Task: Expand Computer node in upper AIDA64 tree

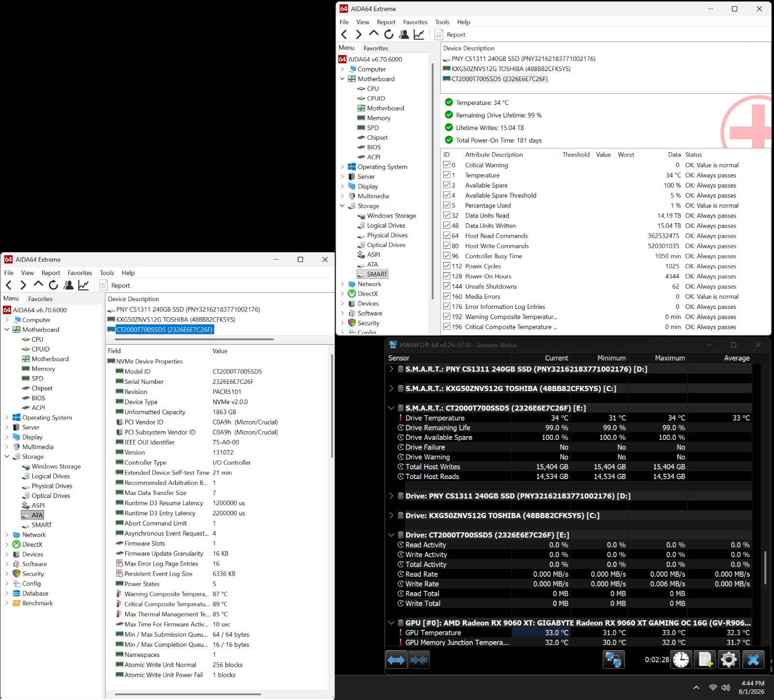Action: 342,69
